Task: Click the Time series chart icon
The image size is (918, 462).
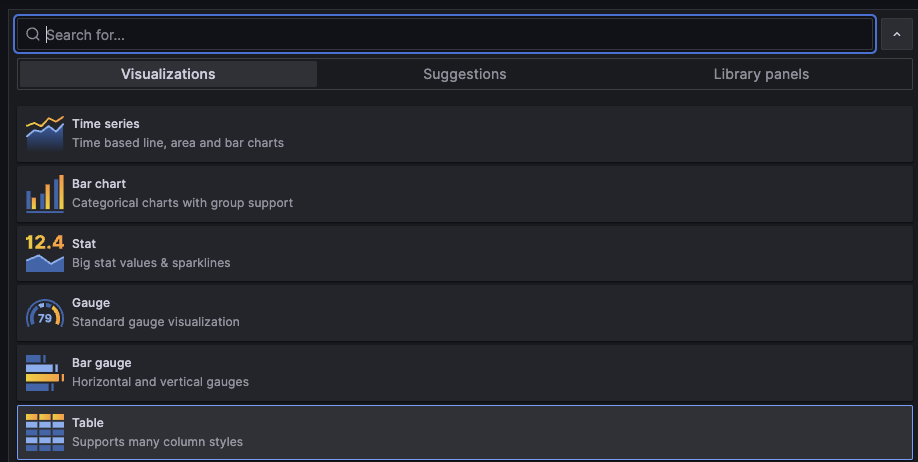Action: click(x=44, y=133)
